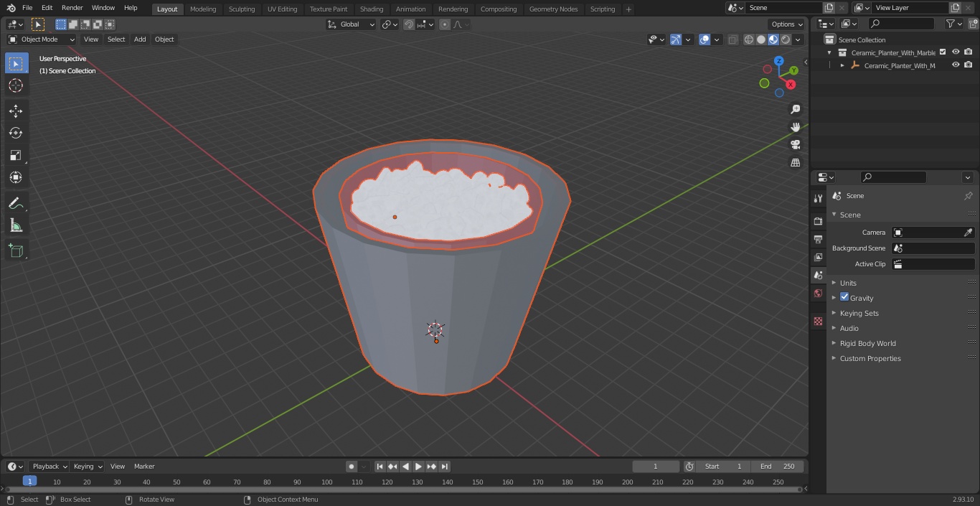Open the Render menu
Image resolution: width=980 pixels, height=506 pixels.
tap(72, 8)
